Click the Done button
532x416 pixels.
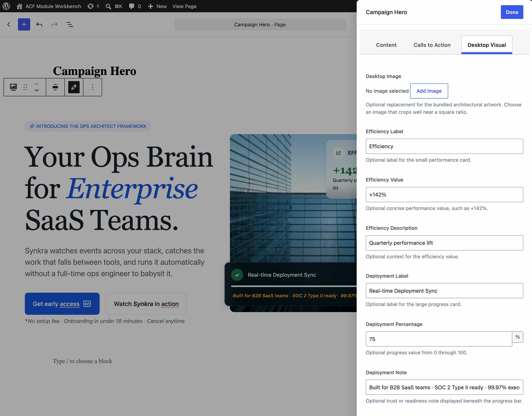(x=512, y=12)
